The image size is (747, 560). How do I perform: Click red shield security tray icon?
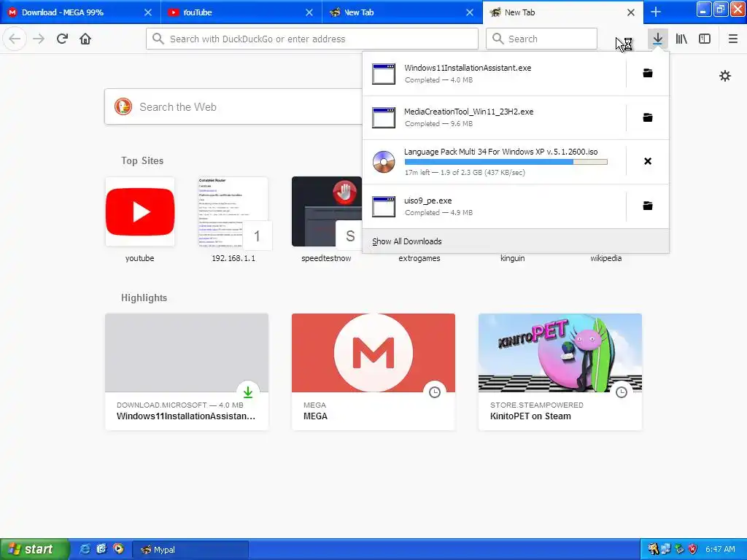point(692,549)
